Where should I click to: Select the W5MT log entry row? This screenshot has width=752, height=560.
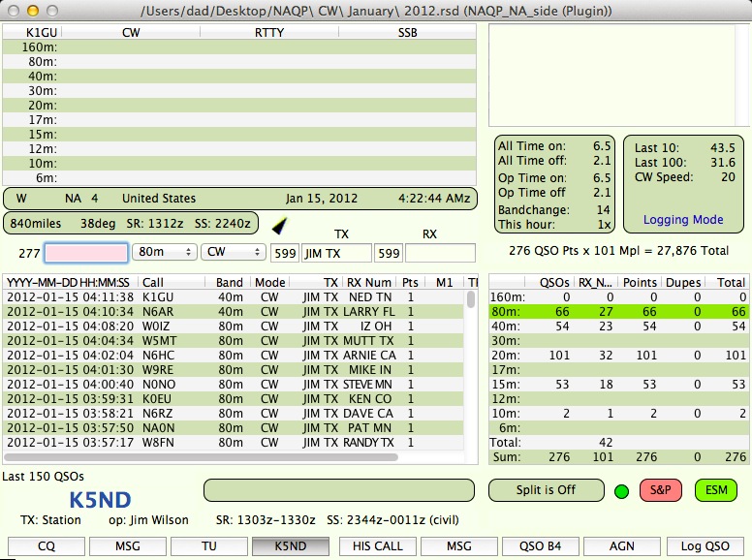tap(234, 341)
